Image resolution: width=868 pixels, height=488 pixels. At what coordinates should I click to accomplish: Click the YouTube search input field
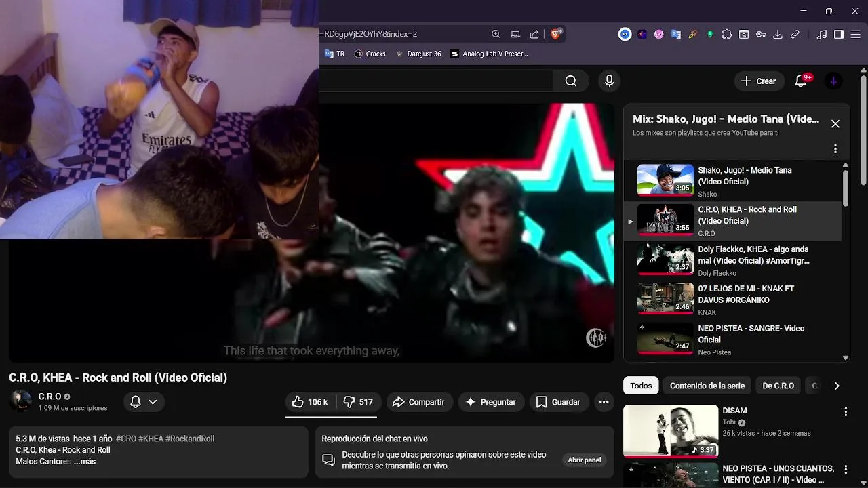click(435, 81)
